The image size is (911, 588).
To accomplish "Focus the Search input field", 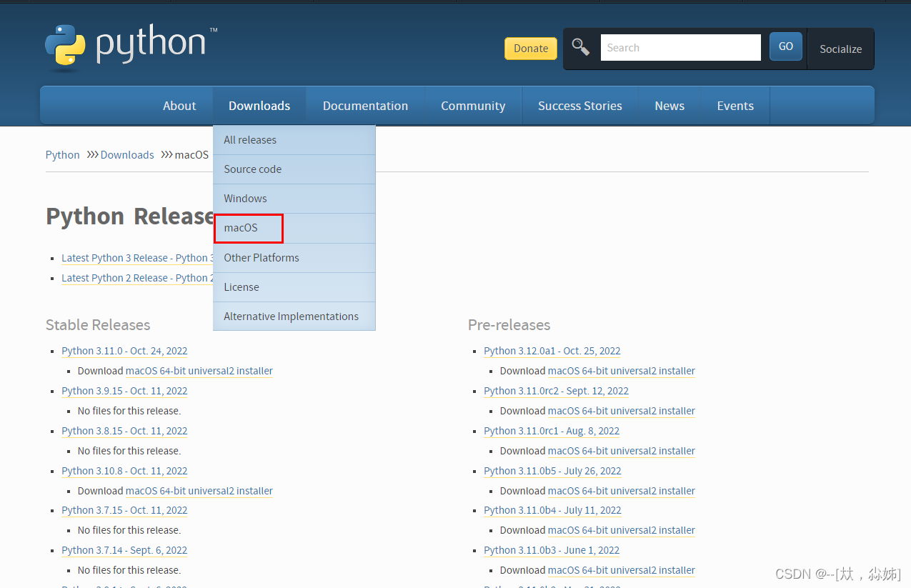I will pyautogui.click(x=680, y=48).
